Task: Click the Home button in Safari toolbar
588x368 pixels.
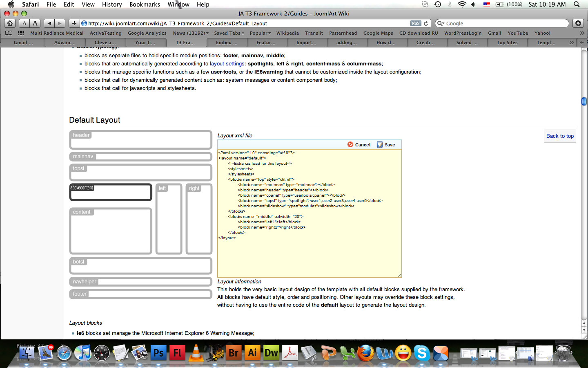Action: point(10,23)
